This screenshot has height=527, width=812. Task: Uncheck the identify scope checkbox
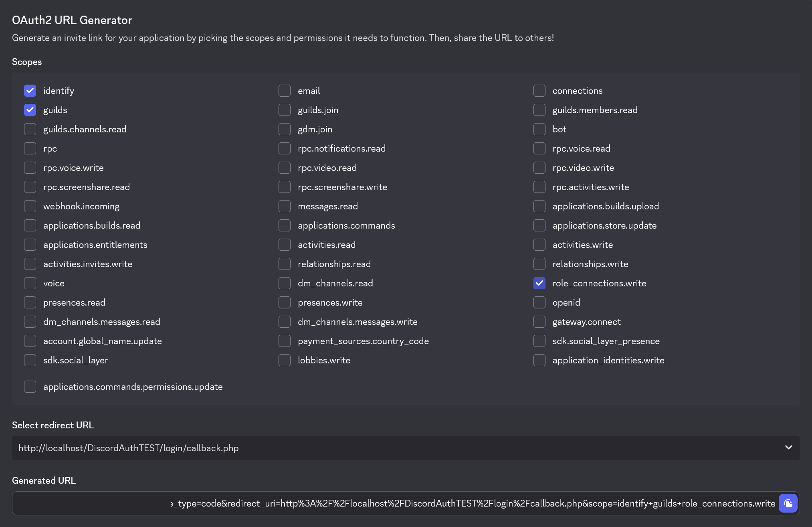click(30, 91)
